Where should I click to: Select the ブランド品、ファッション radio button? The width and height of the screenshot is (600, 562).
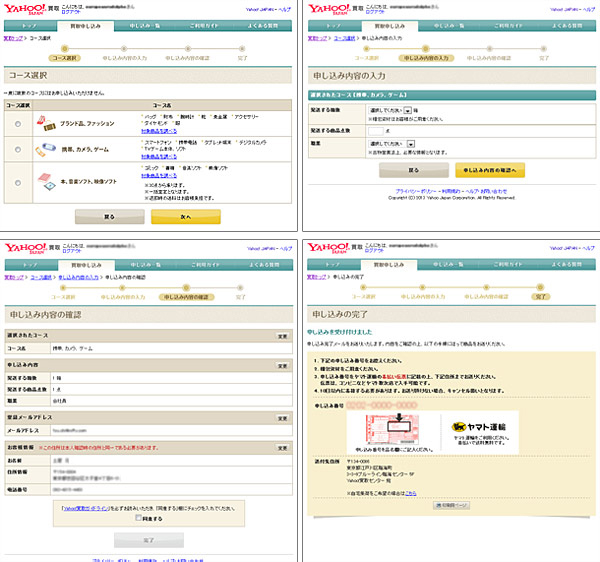point(18,122)
